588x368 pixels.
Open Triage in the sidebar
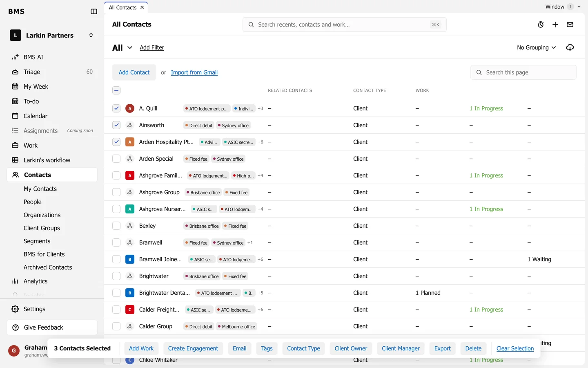52,72
